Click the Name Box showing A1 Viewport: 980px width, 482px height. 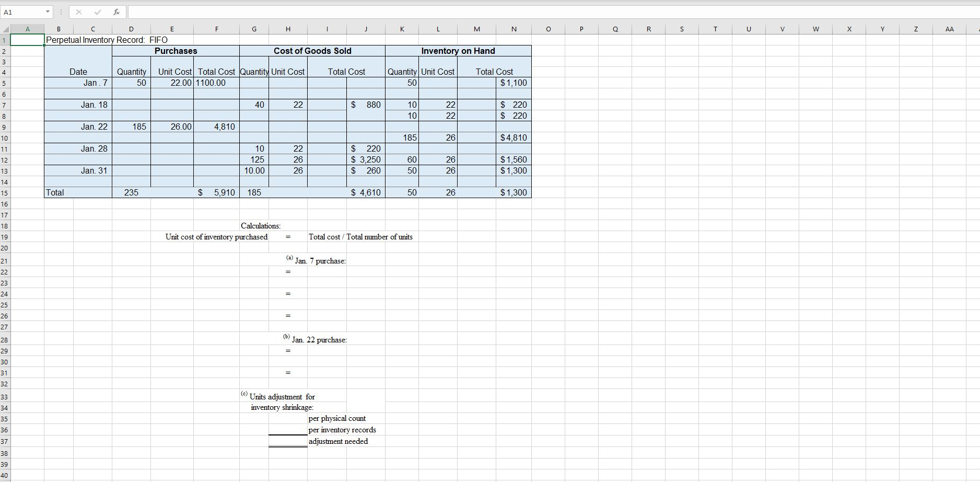coord(24,12)
